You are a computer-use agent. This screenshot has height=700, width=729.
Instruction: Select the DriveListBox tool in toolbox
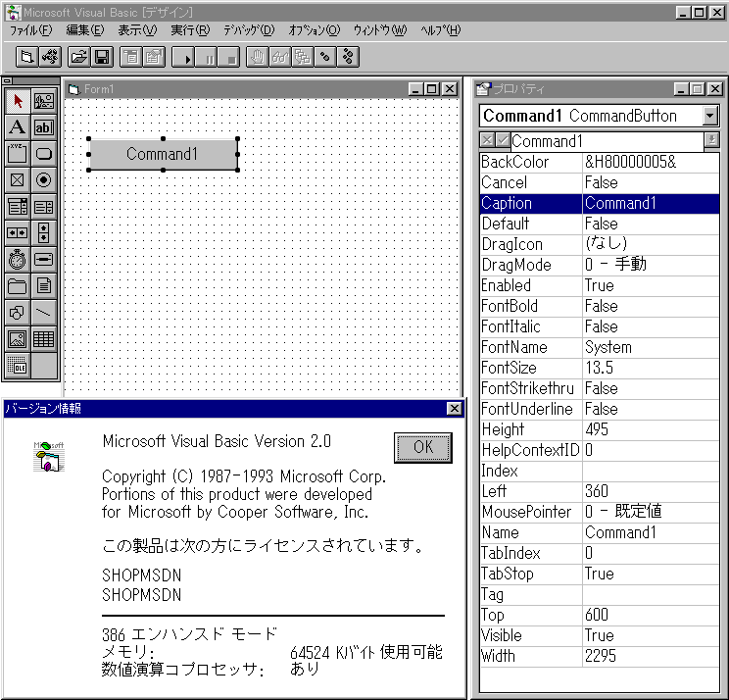coord(44,260)
